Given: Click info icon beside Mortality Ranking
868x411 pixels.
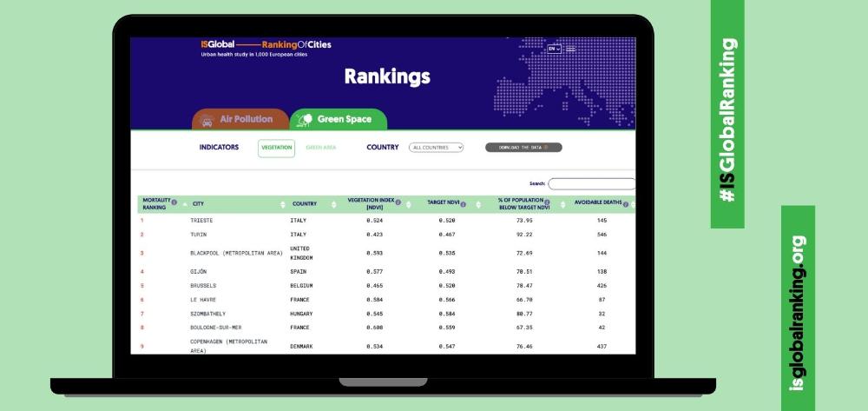Looking at the screenshot, I should tap(174, 202).
